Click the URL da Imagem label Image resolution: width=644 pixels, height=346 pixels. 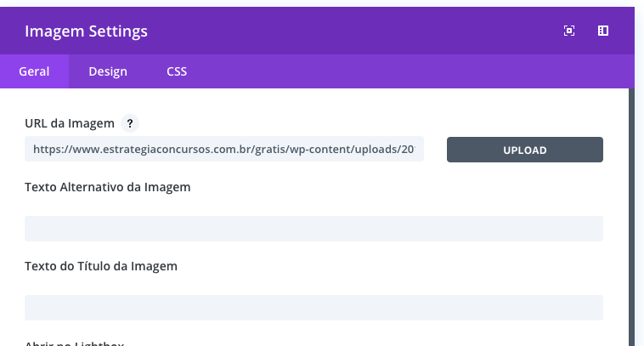(x=70, y=123)
